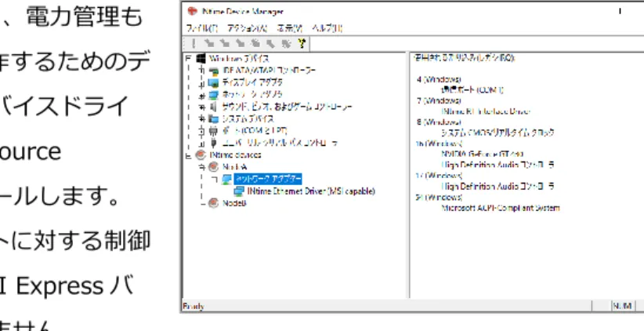Image resolution: width=644 pixels, height=331 pixels.
Task: Collapse the highlighted ネットワーク アダプター node
Action: pos(215,179)
